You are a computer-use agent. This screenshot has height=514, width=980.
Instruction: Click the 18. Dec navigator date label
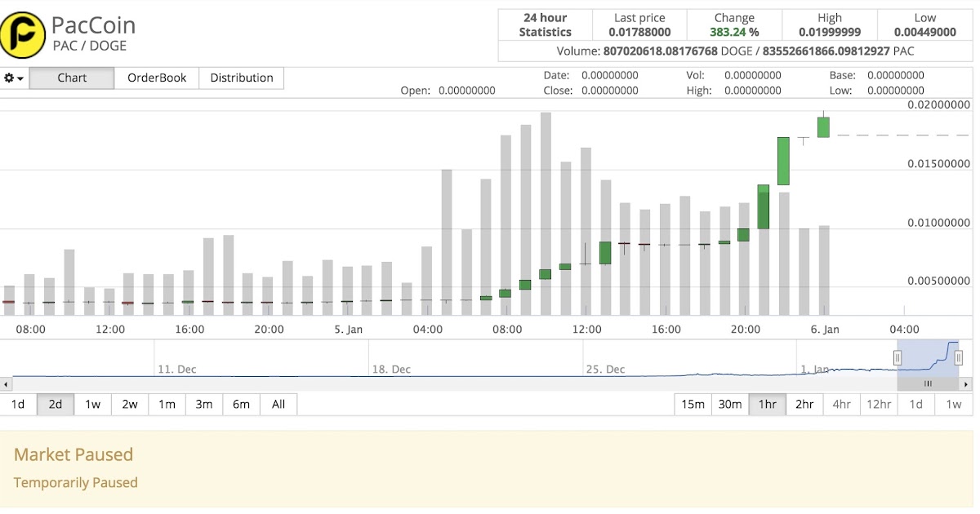[x=391, y=369]
